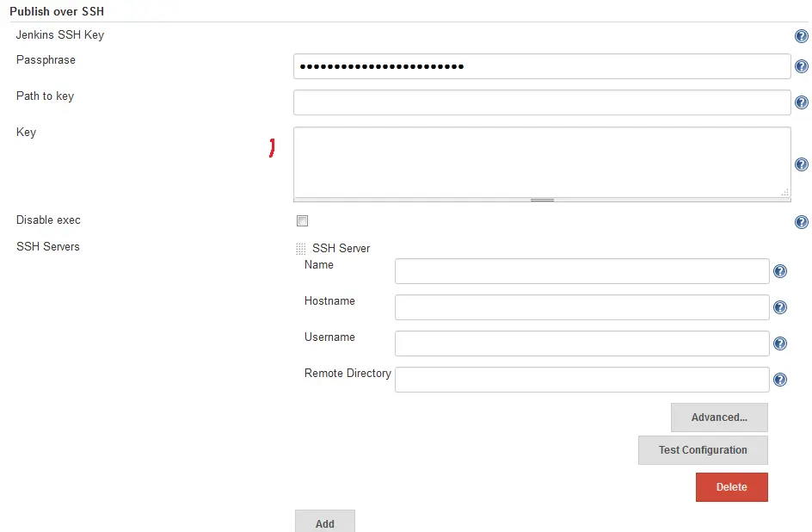Open help icon for Remote Directory

(780, 380)
